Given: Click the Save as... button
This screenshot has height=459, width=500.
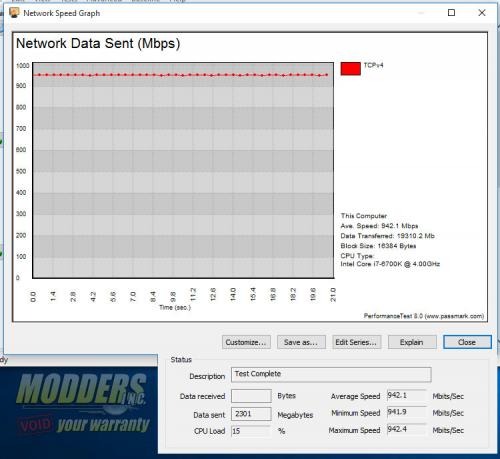Looking at the screenshot, I should pos(301,342).
